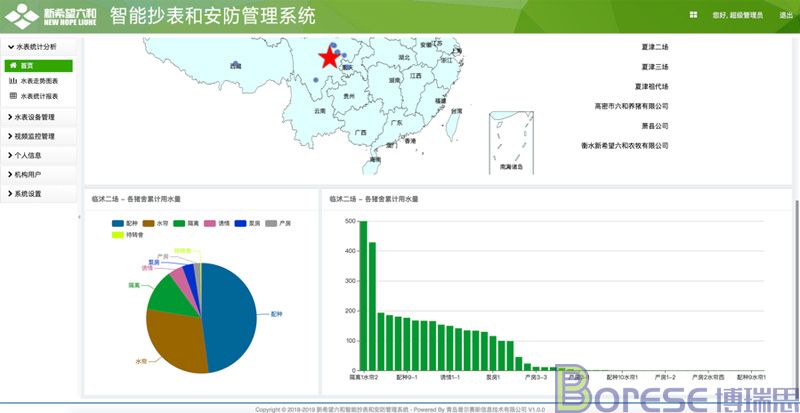This screenshot has height=413, width=800.
Task: Click the 智能抄表和安防管理系统 title
Action: (x=213, y=15)
